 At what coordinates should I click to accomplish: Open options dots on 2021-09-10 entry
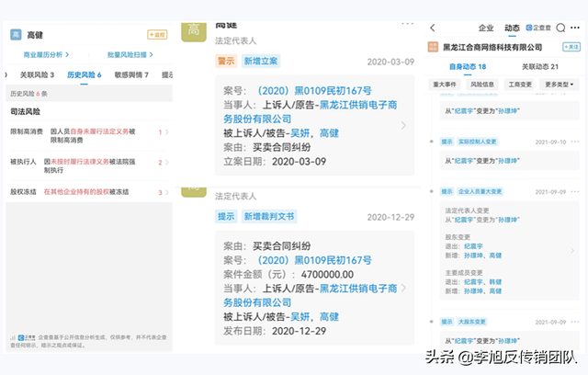click(x=576, y=143)
